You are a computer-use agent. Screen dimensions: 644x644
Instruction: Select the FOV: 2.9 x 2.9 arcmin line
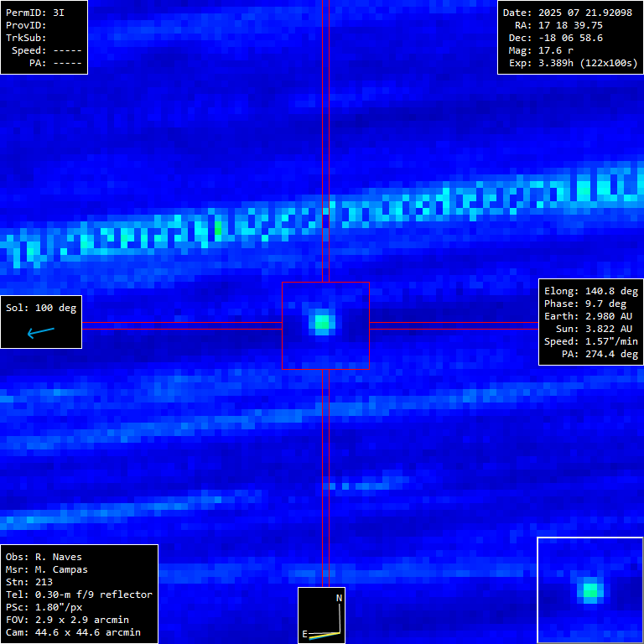[x=67, y=620]
